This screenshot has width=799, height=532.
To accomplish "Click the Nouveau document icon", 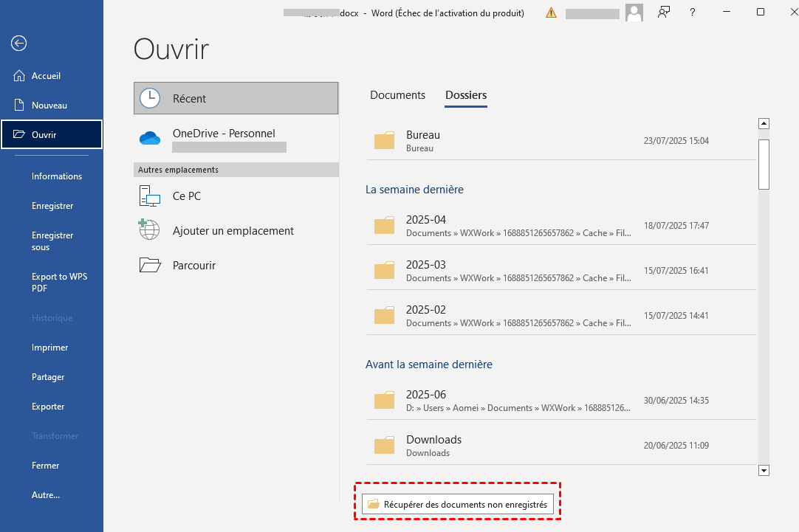I will click(19, 106).
